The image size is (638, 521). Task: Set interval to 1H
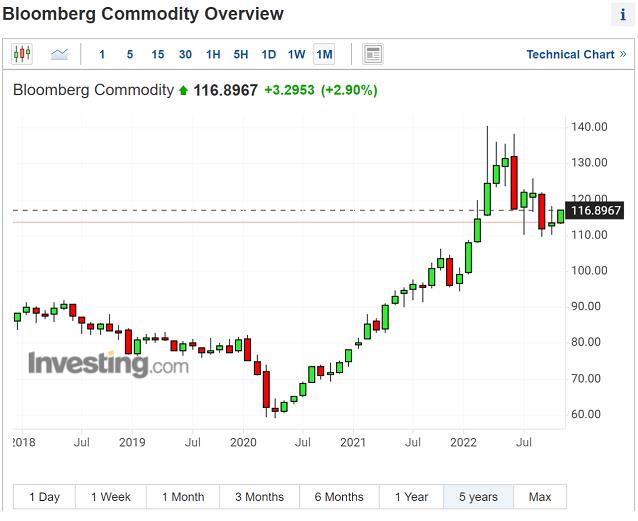point(213,54)
